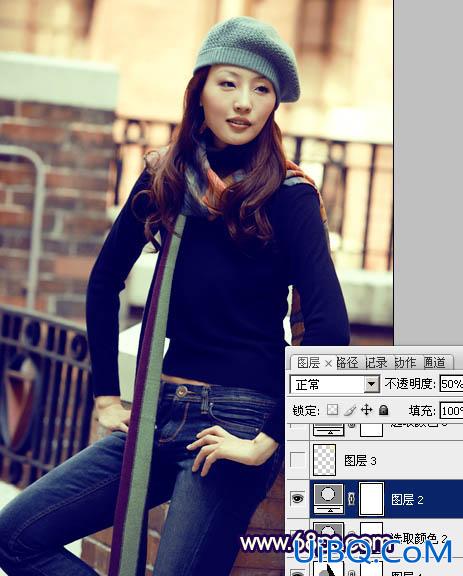Click the 不透明度 opacity value field
This screenshot has height=576, width=463.
pos(452,384)
